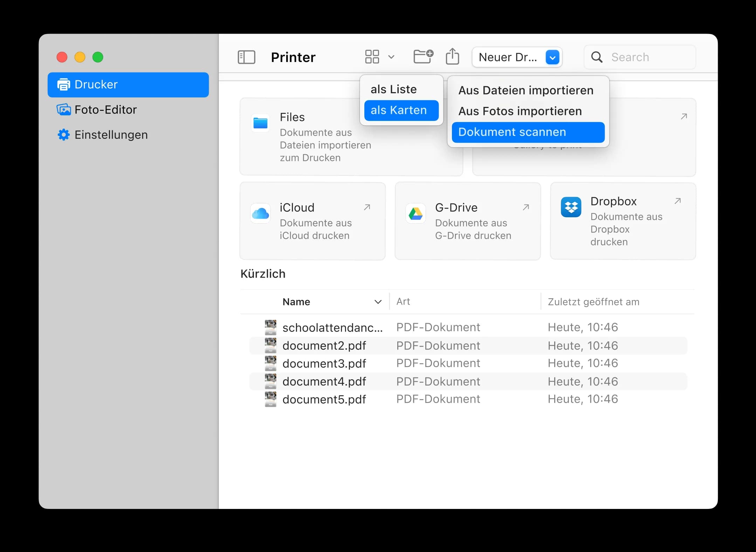Click the Name column sort chevron
Viewport: 756px width, 552px height.
378,302
